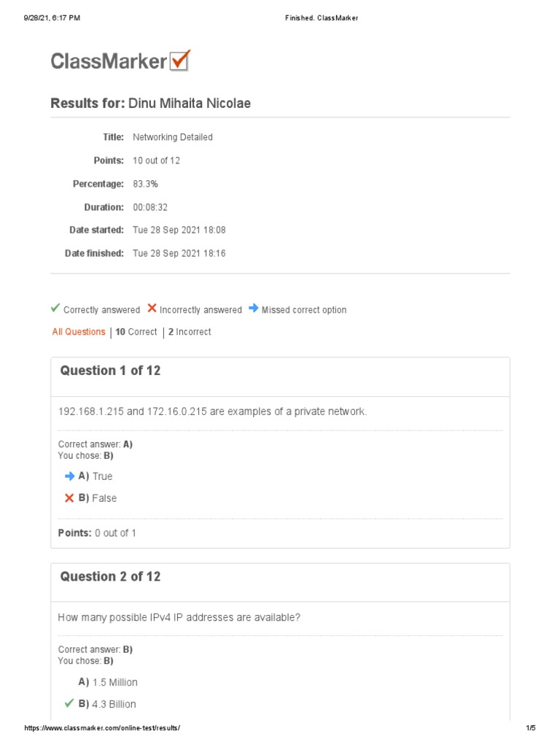Select answer B) False

coord(98,498)
